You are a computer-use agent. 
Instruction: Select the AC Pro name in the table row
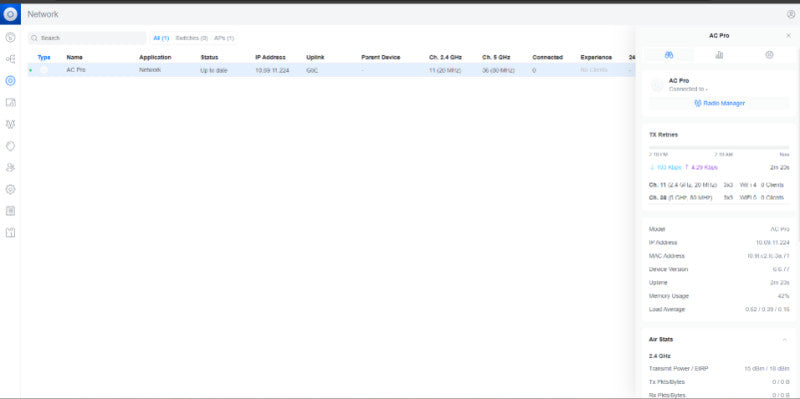[76, 70]
